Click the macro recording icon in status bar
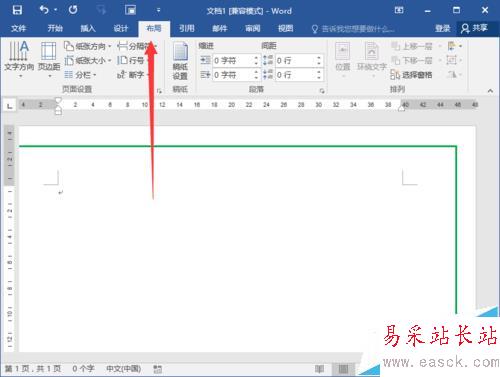Image resolution: width=500 pixels, height=377 pixels. pyautogui.click(x=157, y=369)
